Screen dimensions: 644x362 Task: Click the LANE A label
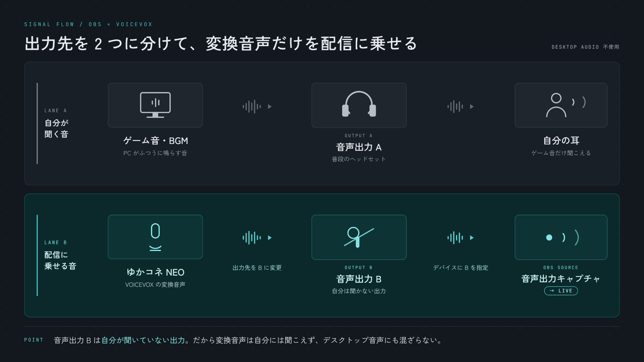(x=56, y=111)
